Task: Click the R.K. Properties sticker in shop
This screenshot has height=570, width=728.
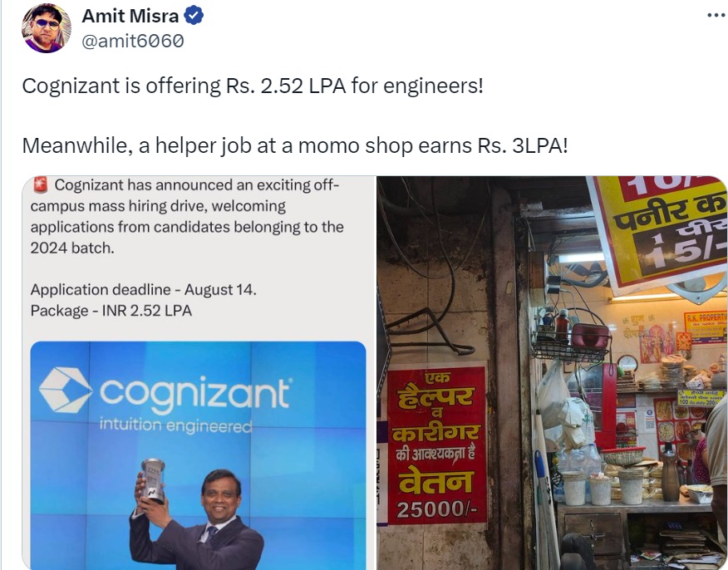Action: point(706,327)
